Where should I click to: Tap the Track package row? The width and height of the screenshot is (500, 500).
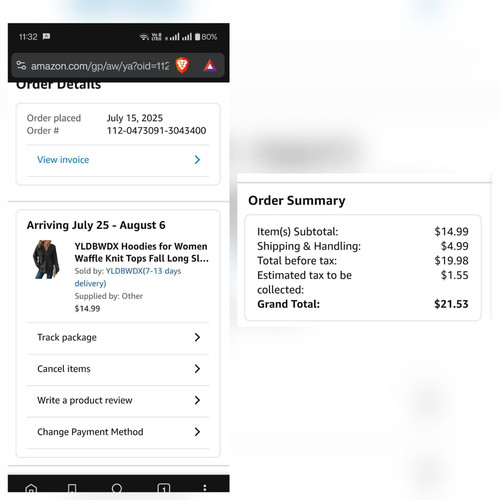tap(118, 337)
